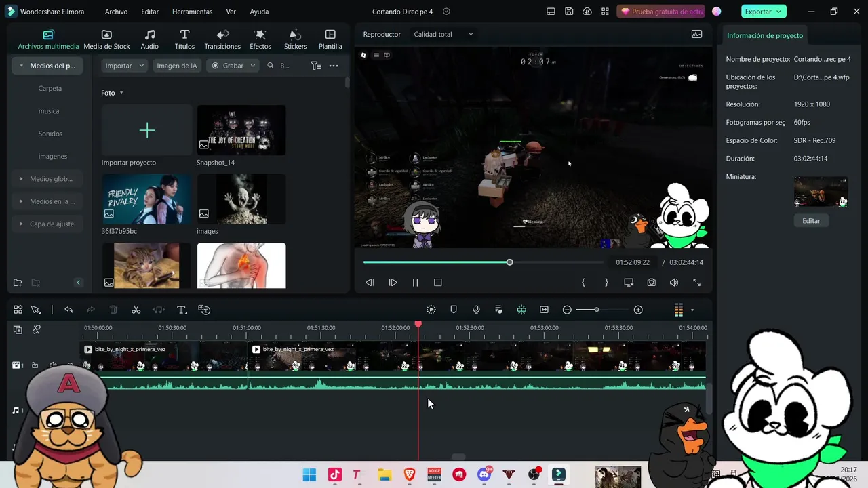This screenshot has width=868, height=488.
Task: Create a new folder in media panel
Action: coord(18,283)
